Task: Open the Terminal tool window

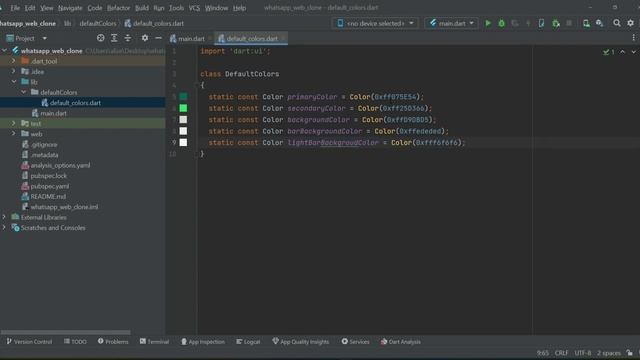Action: (x=154, y=342)
